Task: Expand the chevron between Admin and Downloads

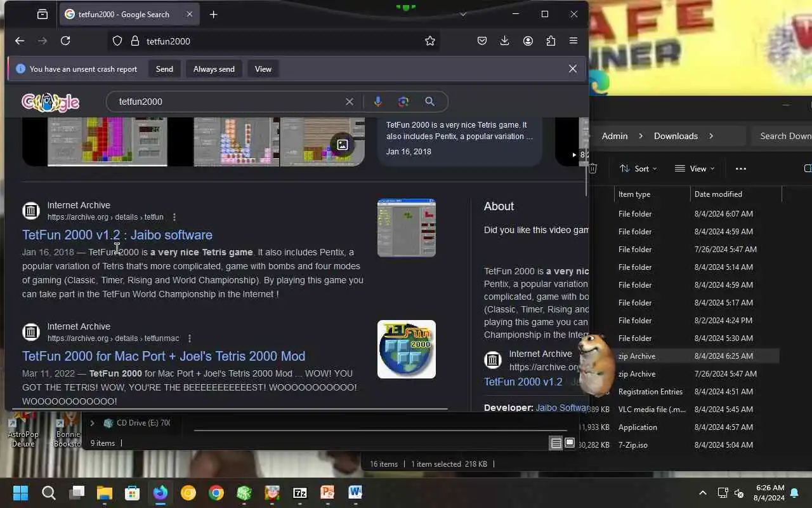Action: (641, 136)
